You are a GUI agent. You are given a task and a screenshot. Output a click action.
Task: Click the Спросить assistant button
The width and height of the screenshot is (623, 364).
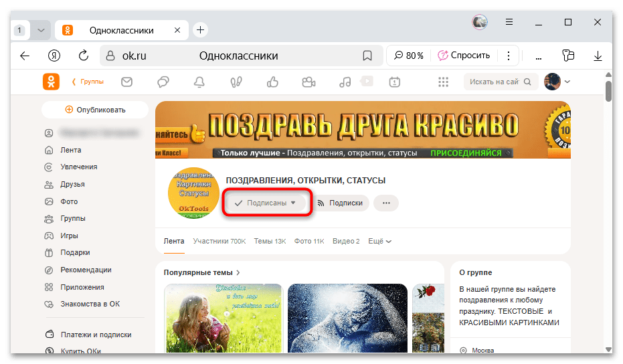click(464, 56)
